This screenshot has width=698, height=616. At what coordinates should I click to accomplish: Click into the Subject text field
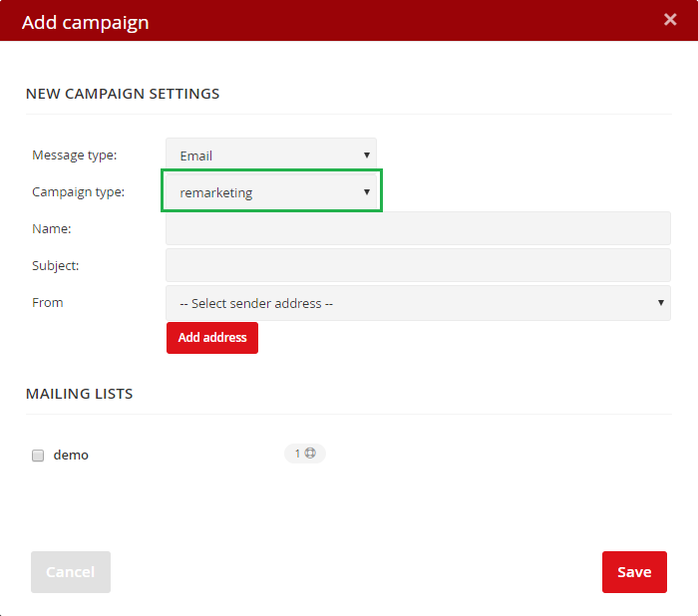click(x=418, y=265)
